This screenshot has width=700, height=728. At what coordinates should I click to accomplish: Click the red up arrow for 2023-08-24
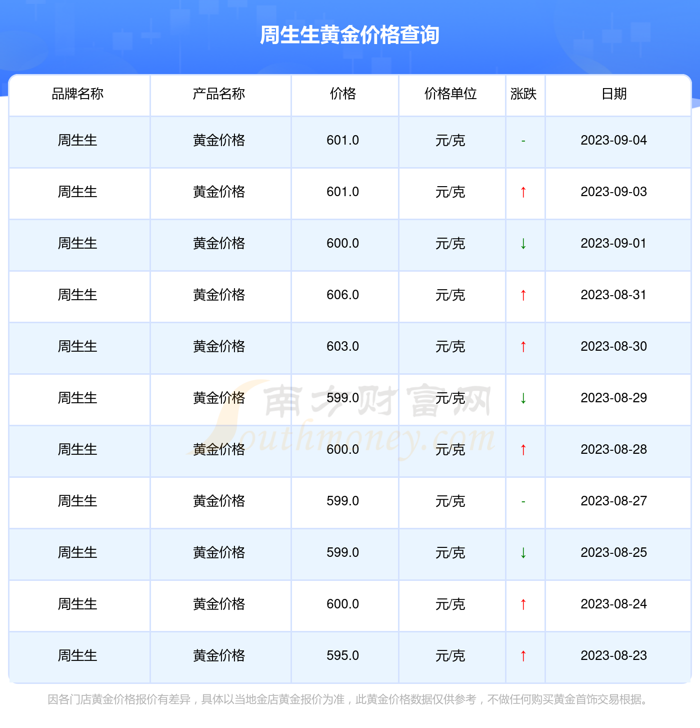(523, 604)
